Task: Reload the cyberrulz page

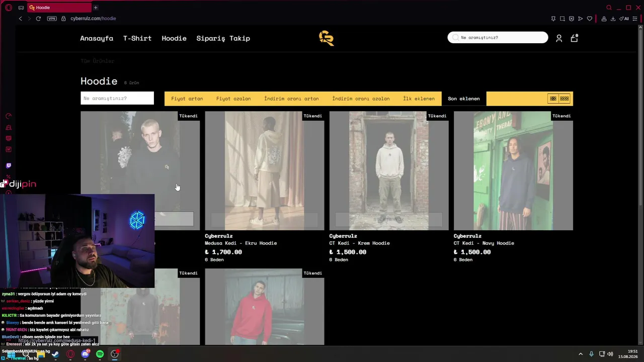Action: [38, 19]
